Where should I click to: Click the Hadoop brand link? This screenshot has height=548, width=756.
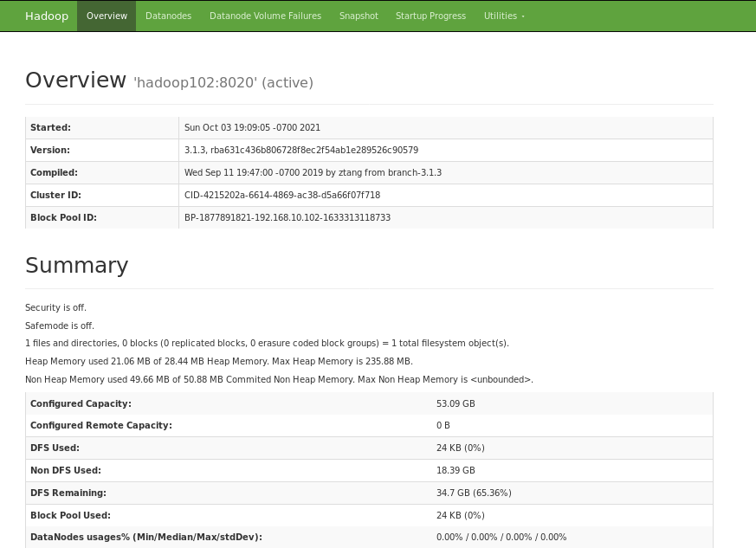[x=47, y=16]
